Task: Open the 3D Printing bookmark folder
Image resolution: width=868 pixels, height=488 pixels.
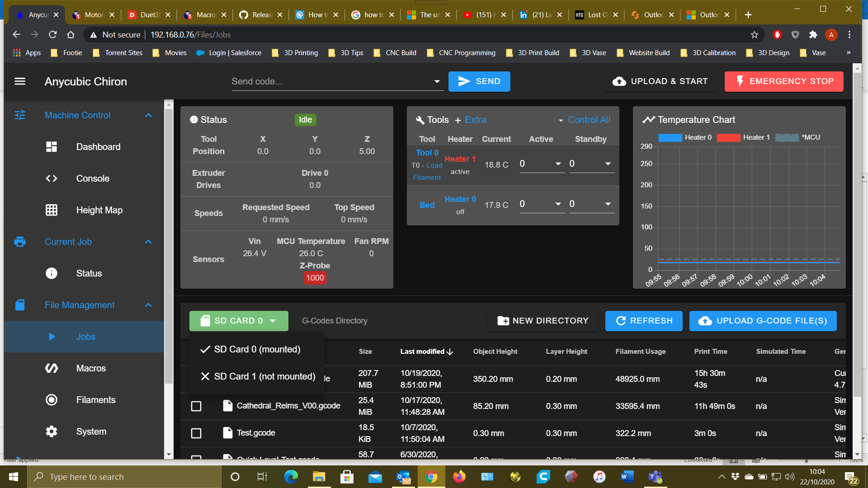Action: [x=295, y=53]
